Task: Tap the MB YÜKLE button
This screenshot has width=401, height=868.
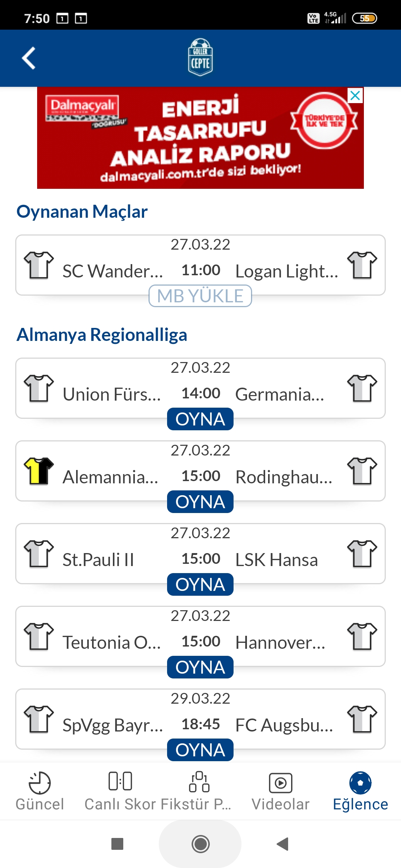Action: 200,296
